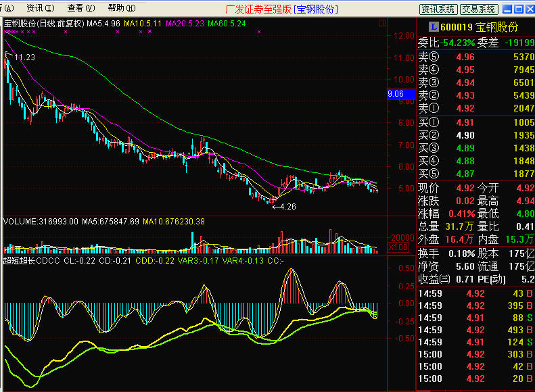
Task: Select the 买② 4.90 order row
Action: click(x=476, y=135)
